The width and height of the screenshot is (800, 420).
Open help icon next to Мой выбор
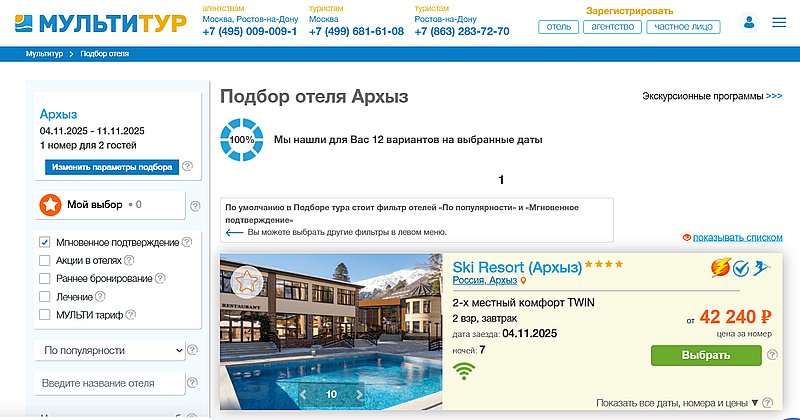195,206
